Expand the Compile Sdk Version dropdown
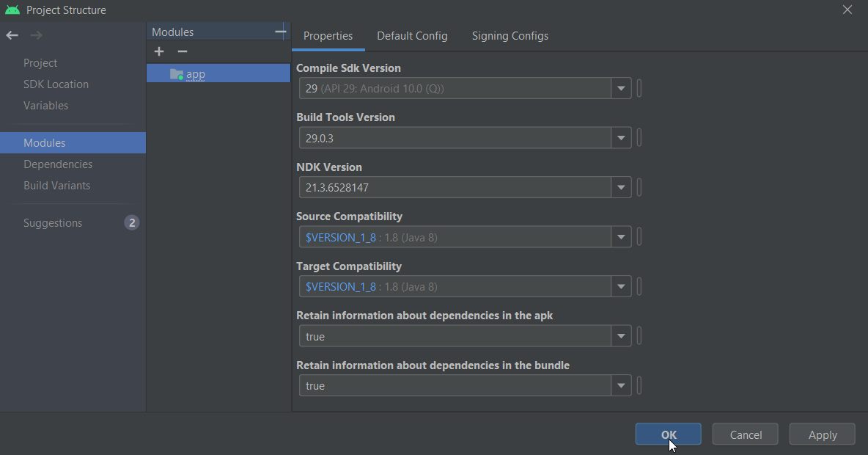The image size is (868, 455). point(621,89)
